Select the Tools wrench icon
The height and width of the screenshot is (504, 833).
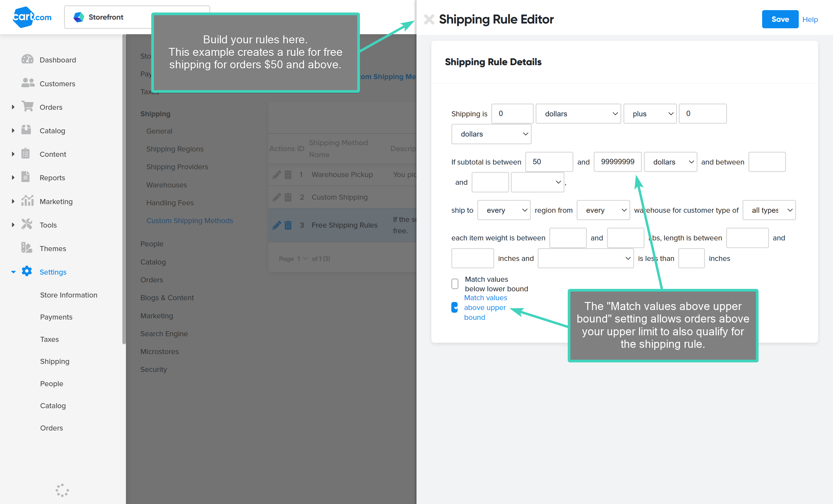tap(27, 224)
